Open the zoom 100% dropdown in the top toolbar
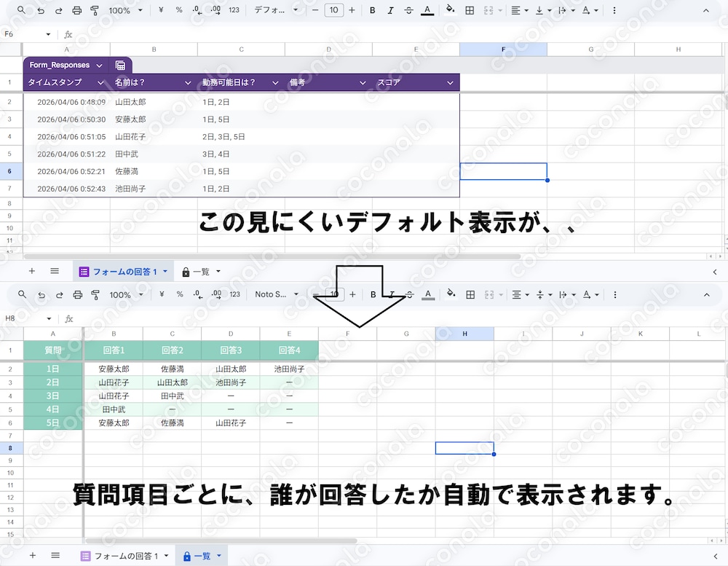The image size is (728, 566). (x=125, y=10)
